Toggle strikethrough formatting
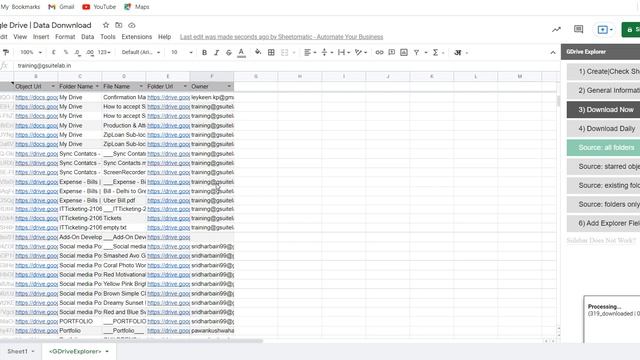Image resolution: width=640 pixels, height=360 pixels. tap(229, 52)
